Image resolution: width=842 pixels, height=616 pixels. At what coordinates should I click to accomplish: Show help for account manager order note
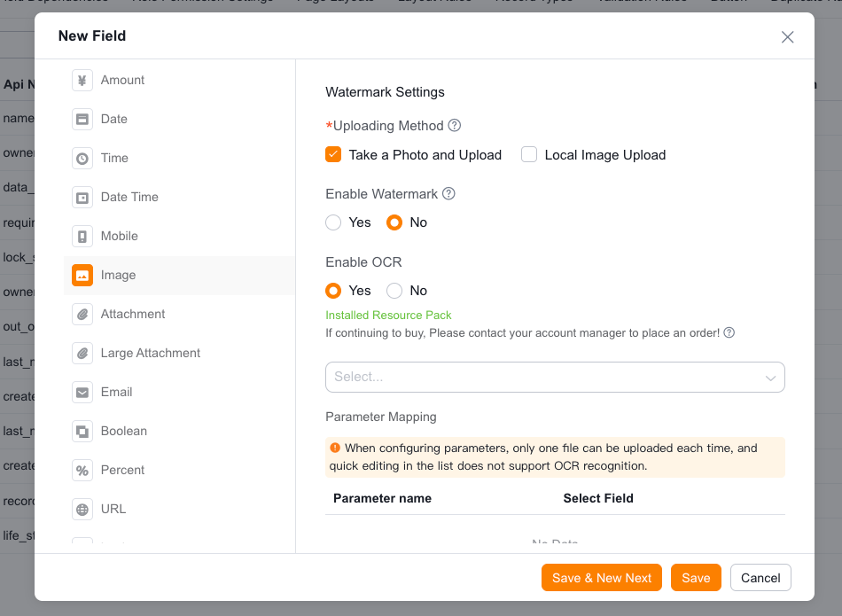(729, 332)
